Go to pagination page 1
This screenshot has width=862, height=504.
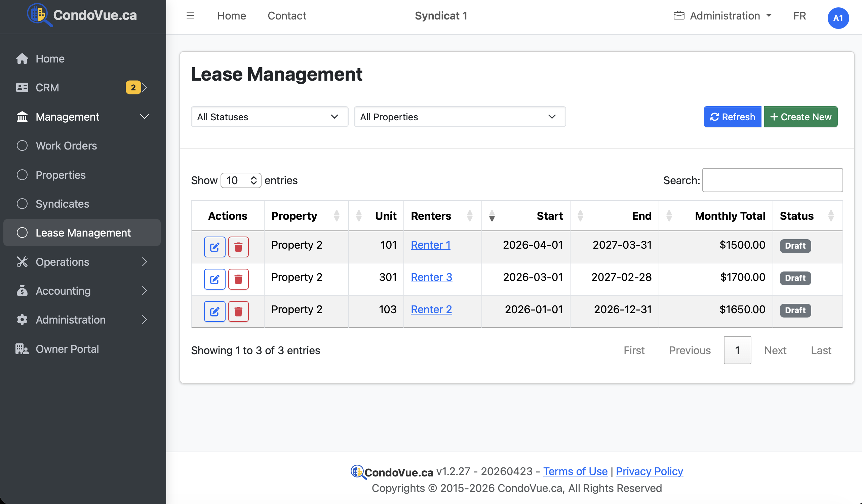click(x=738, y=350)
